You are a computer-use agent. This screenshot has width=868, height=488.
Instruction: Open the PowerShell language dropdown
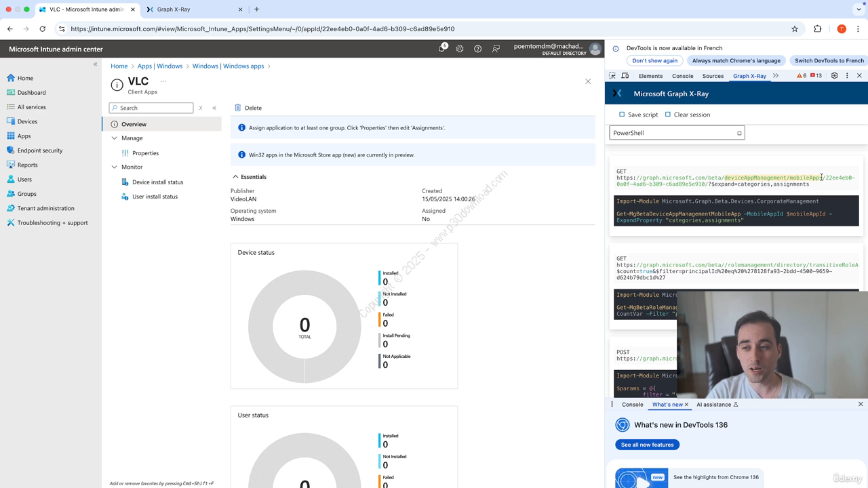677,133
